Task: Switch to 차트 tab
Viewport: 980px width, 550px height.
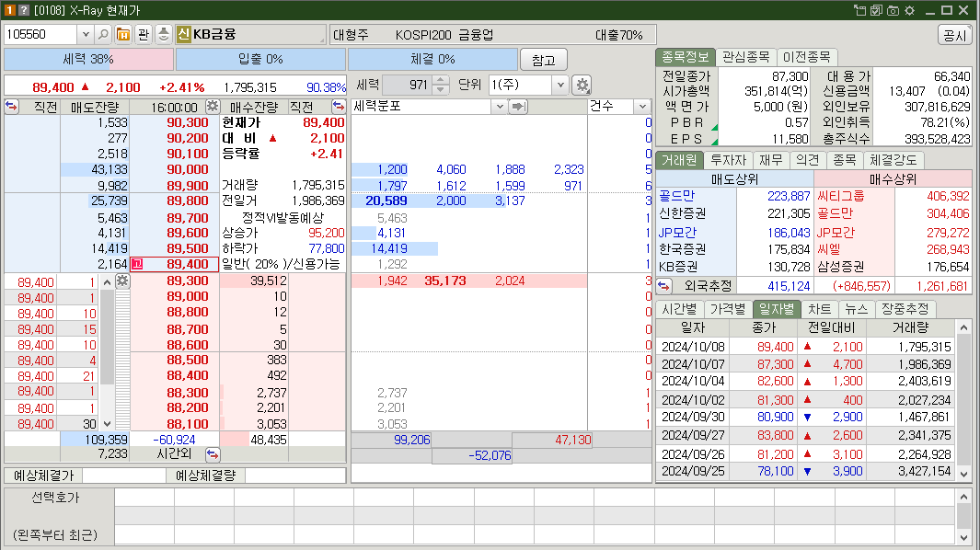Action: 819,309
